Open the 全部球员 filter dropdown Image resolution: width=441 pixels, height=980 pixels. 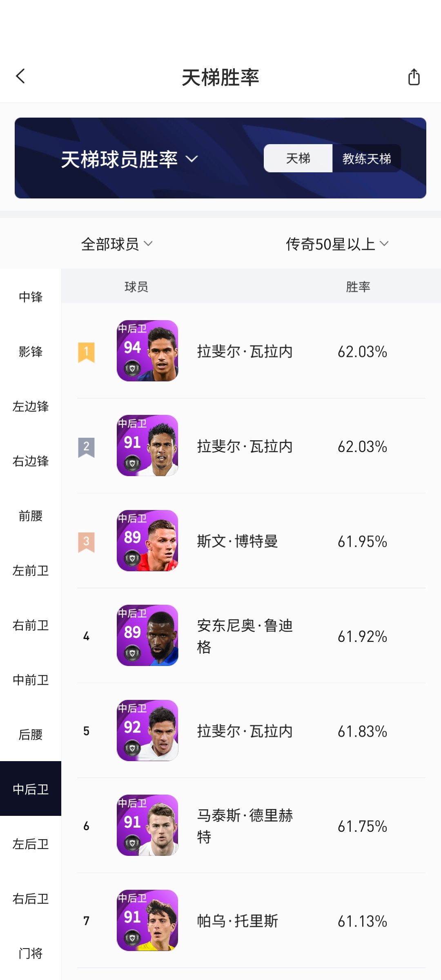tap(116, 244)
